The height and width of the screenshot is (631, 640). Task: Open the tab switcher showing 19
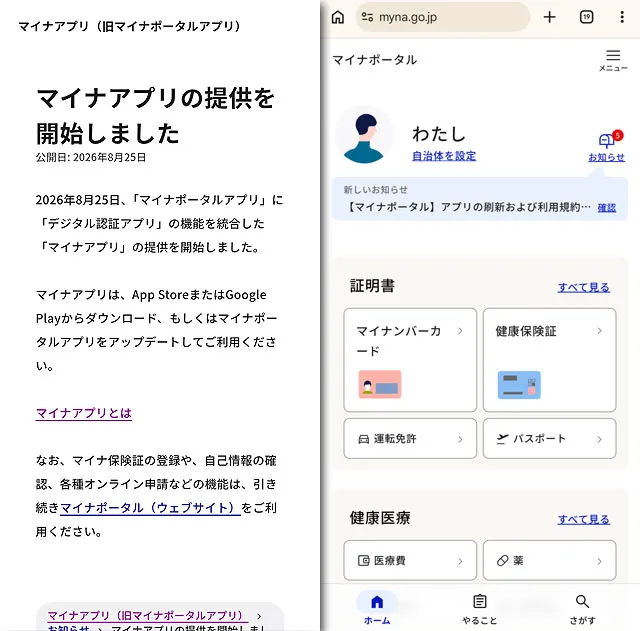586,17
